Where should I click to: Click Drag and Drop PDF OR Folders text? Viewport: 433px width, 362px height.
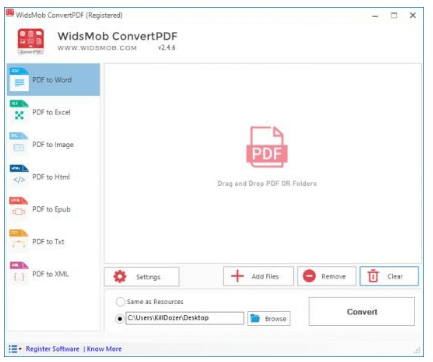(267, 183)
